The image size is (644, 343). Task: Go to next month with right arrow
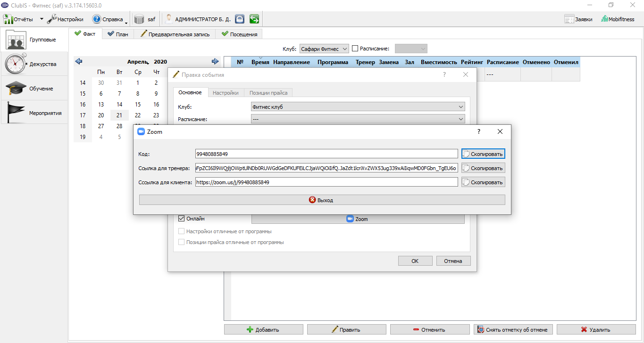(215, 61)
